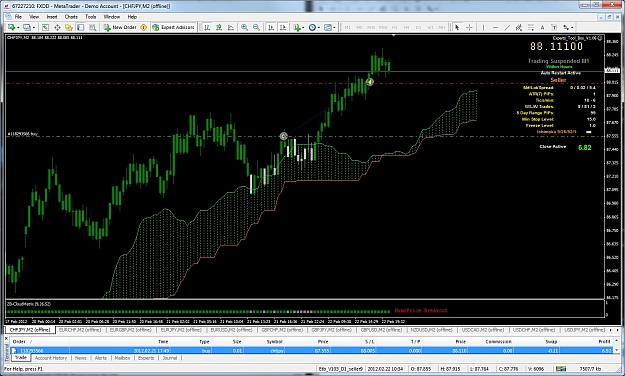Select the D1 timeframe button
The image size is (625, 376).
(418, 27)
